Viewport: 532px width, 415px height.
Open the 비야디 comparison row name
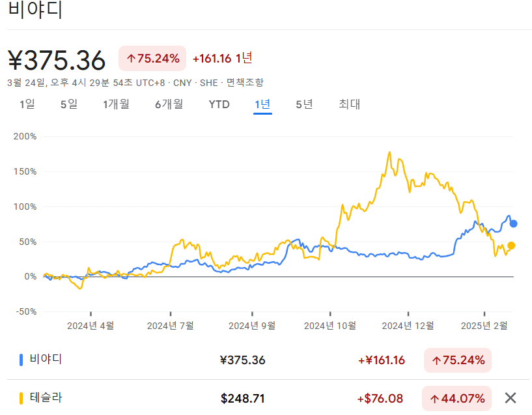pyautogui.click(x=46, y=360)
